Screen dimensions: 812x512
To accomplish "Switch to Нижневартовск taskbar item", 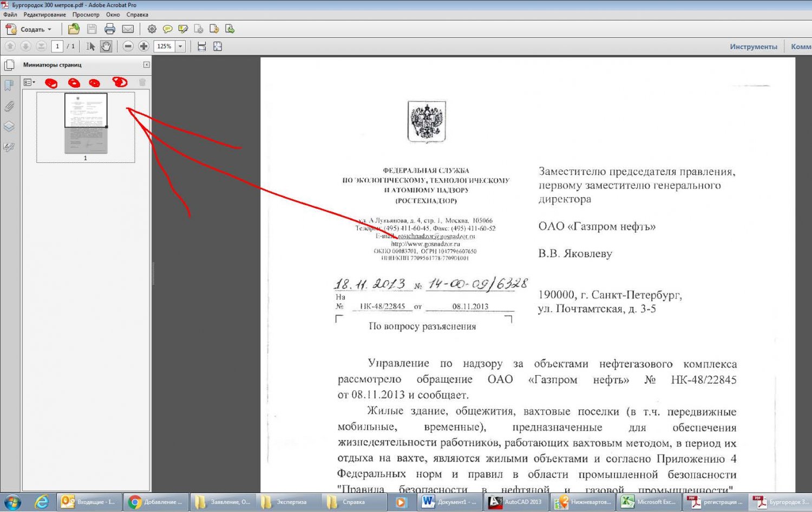I will pyautogui.click(x=582, y=502).
